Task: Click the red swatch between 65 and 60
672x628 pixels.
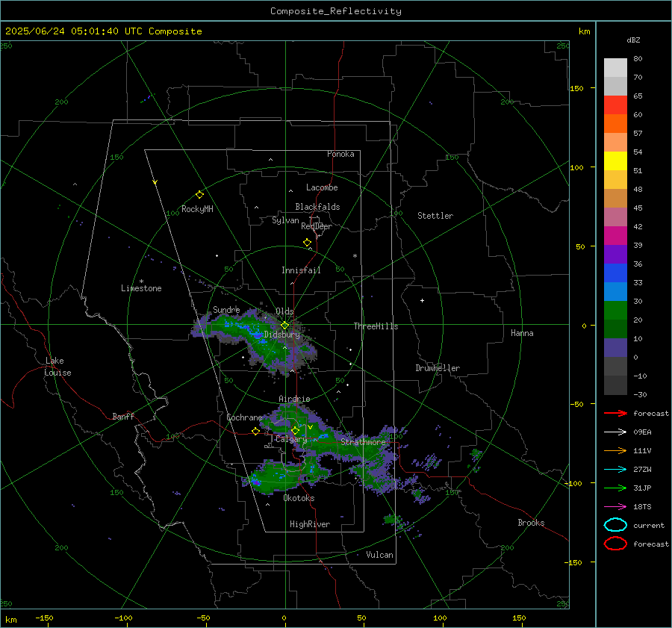Action: 615,105
